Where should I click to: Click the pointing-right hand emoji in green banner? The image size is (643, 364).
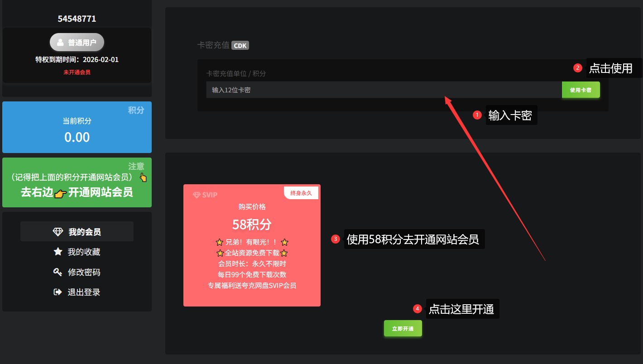(60, 193)
